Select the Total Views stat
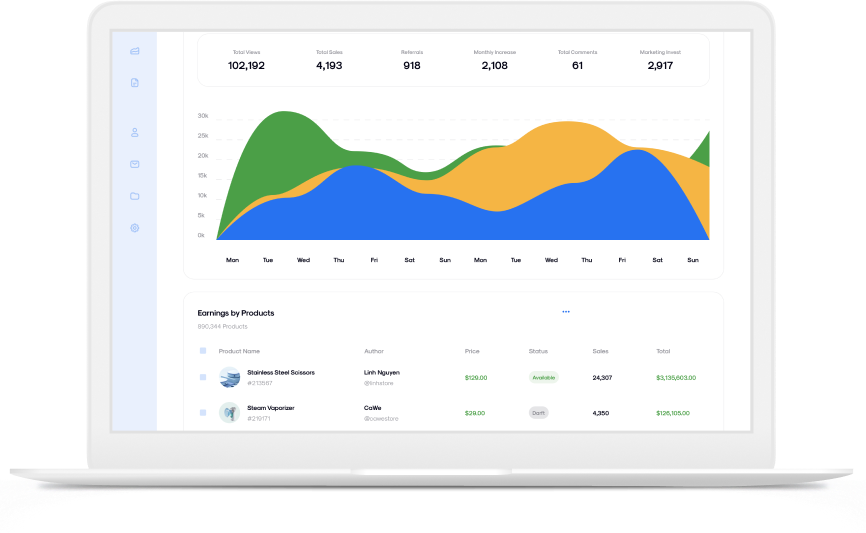 pos(246,60)
